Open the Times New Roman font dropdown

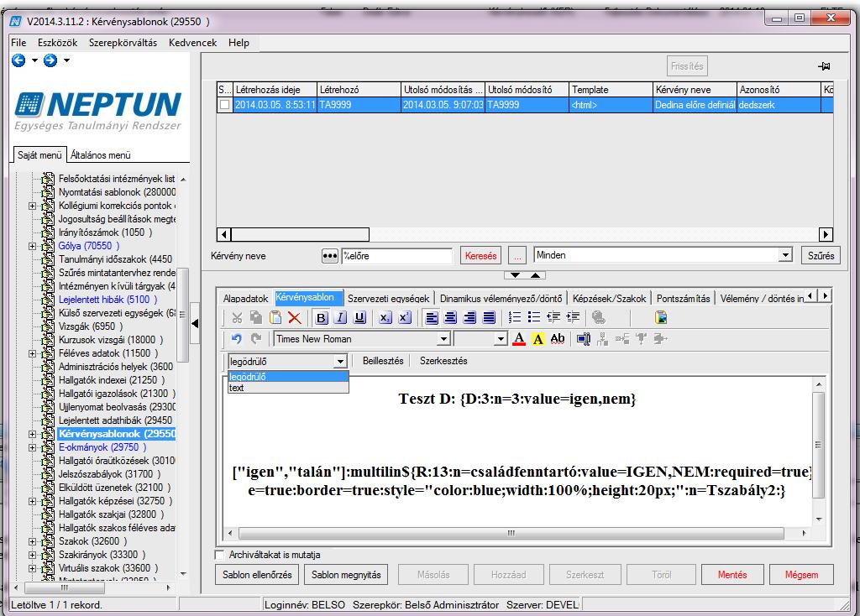(443, 339)
